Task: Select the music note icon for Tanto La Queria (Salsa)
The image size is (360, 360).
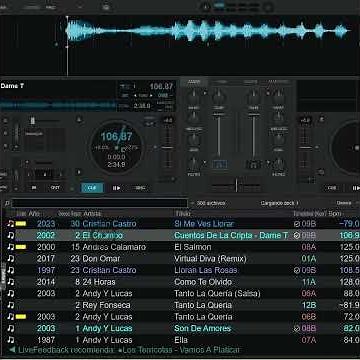Action: [11, 293]
